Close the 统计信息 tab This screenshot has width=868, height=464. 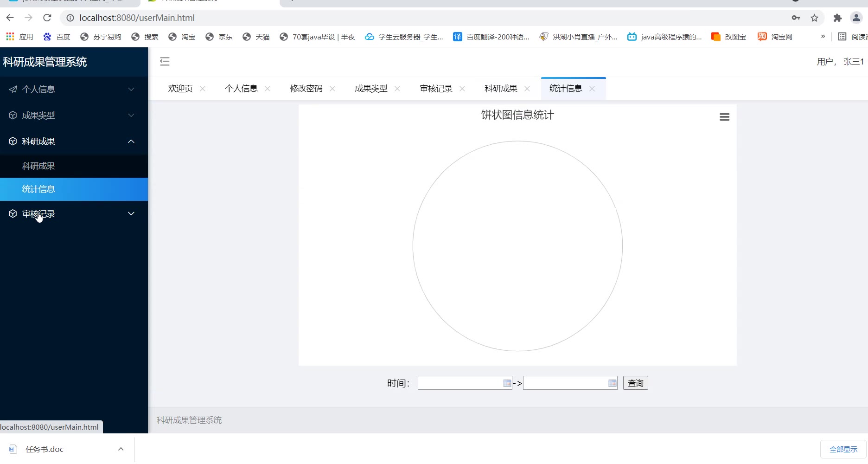pos(592,89)
